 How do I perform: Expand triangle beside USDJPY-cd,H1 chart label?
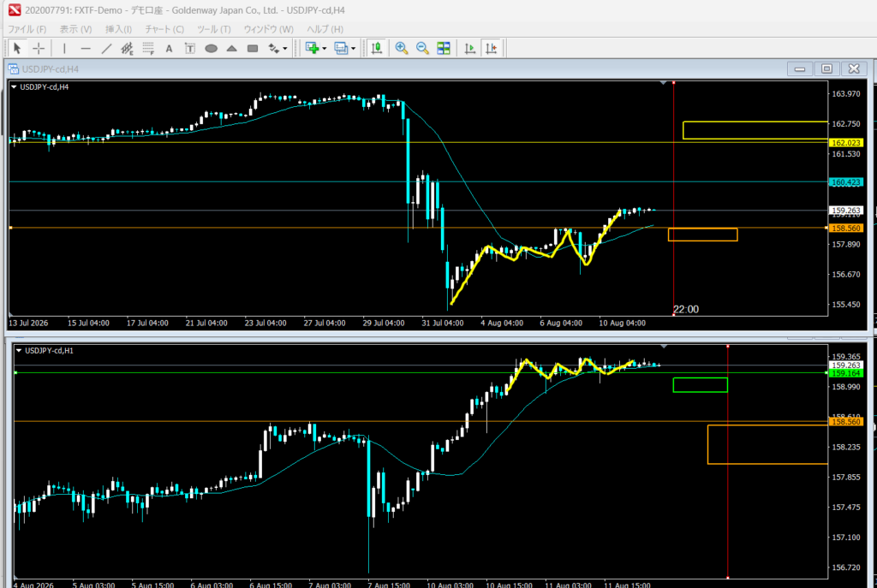(x=19, y=350)
